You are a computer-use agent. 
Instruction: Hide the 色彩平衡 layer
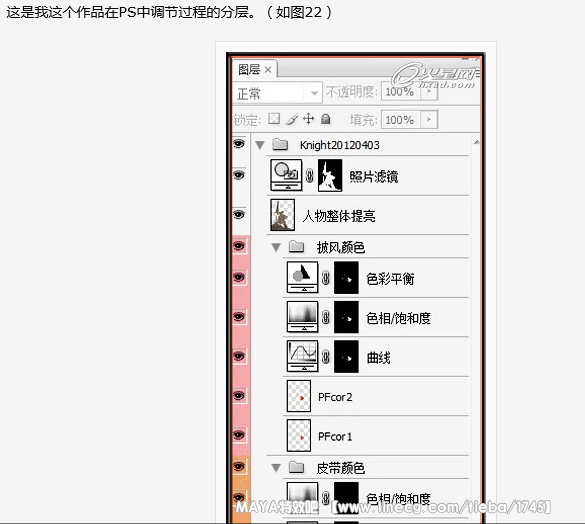239,277
